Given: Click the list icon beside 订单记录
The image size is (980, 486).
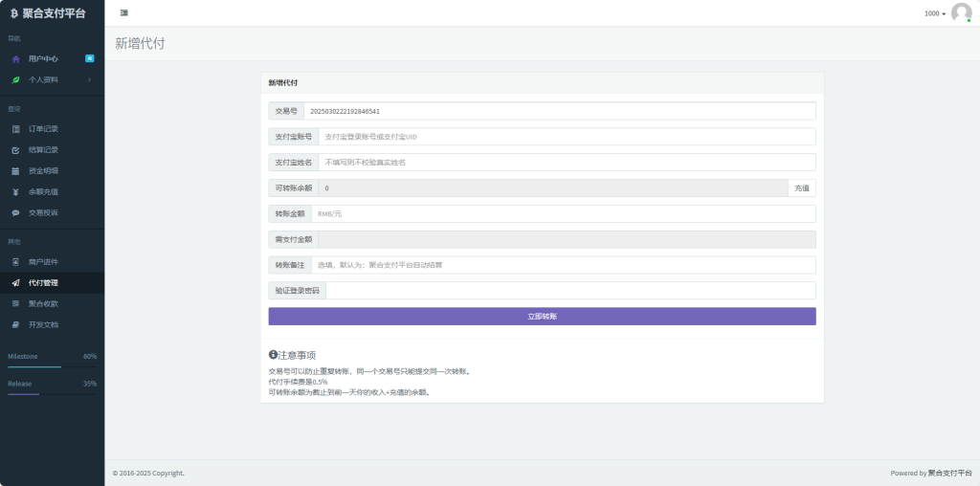Looking at the screenshot, I should [16, 129].
